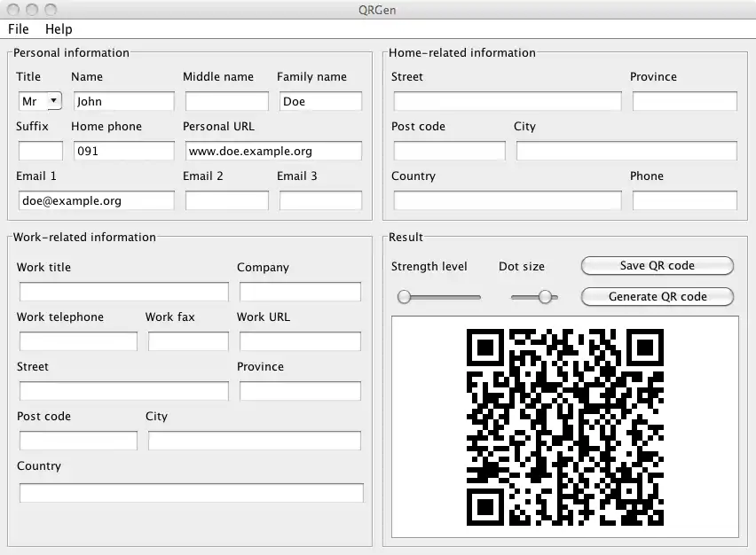Click the Home Country input field
756x555 pixels.
pos(508,200)
